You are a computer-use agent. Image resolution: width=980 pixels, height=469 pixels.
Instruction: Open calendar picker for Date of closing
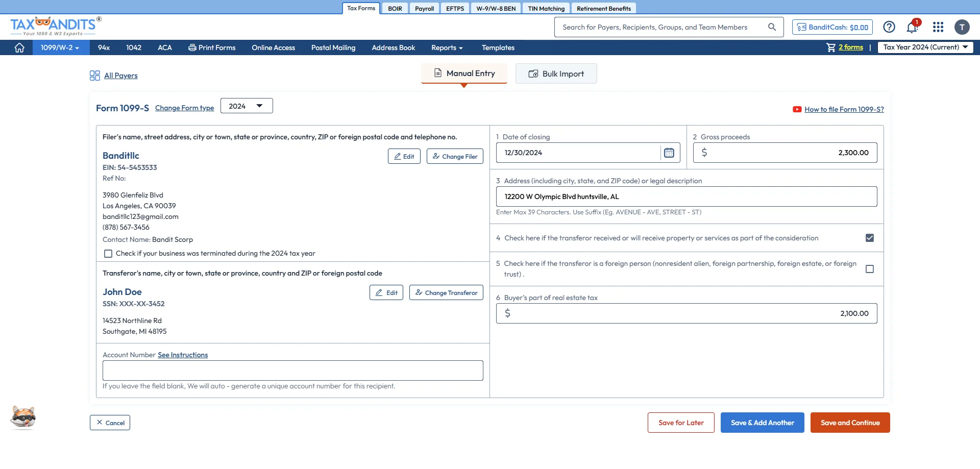pos(669,153)
